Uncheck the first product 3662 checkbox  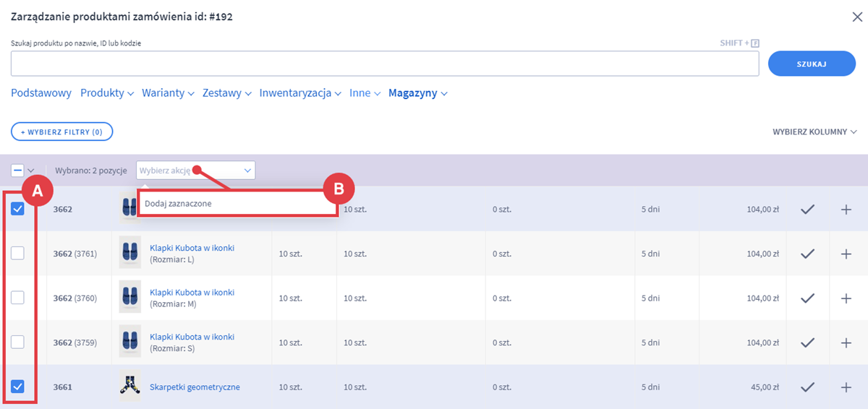click(18, 209)
